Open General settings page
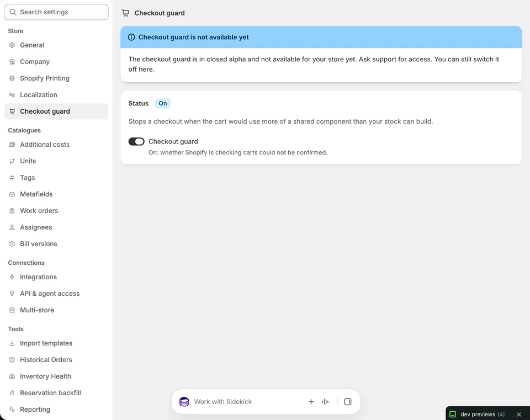The width and height of the screenshot is (530, 420). (x=56, y=45)
